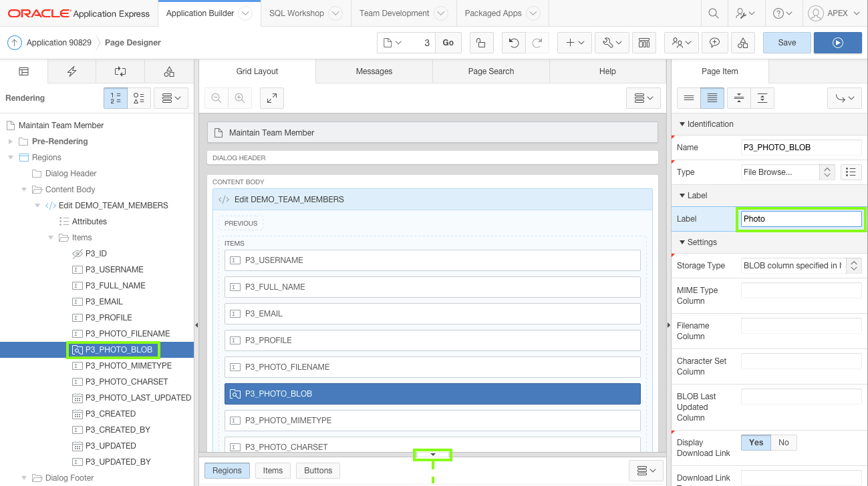Set Display Download Link to No
868x486 pixels.
tap(784, 443)
